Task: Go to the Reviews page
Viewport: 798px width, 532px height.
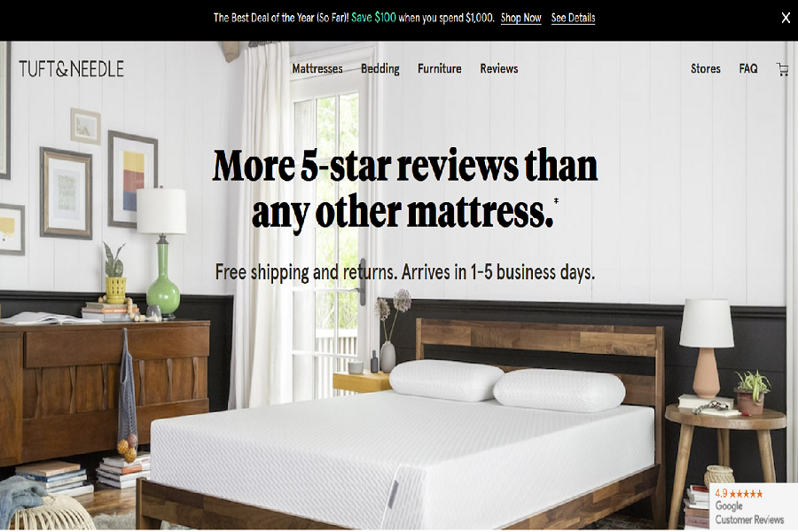Action: [498, 69]
